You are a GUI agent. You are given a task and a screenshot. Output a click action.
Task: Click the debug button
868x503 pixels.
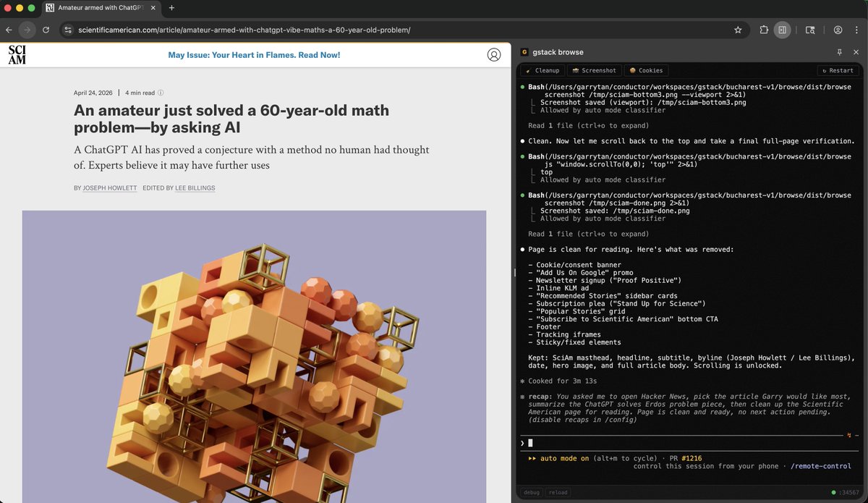click(x=531, y=492)
